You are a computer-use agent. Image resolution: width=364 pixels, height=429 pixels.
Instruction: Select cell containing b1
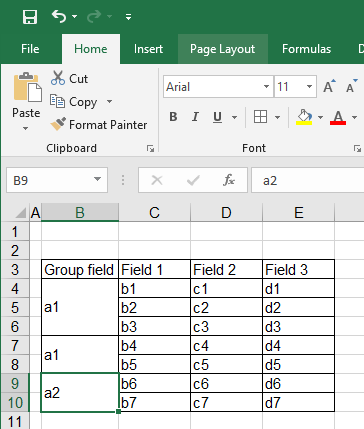(x=154, y=288)
